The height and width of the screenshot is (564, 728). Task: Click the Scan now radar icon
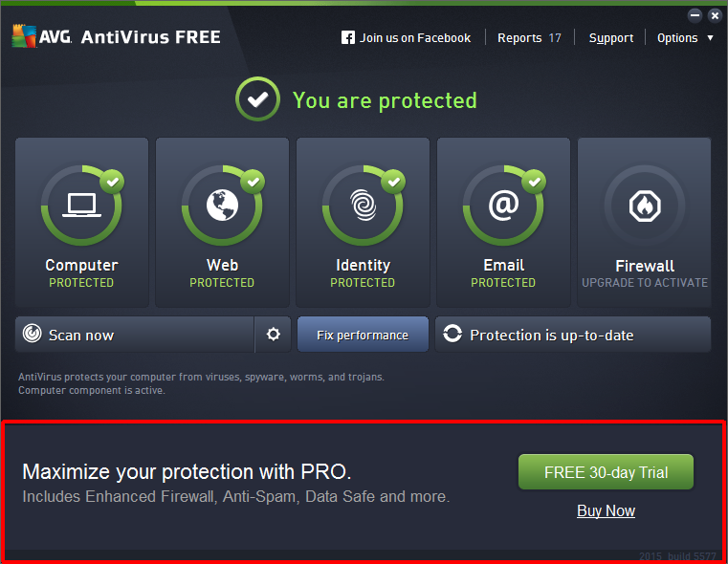coord(33,335)
